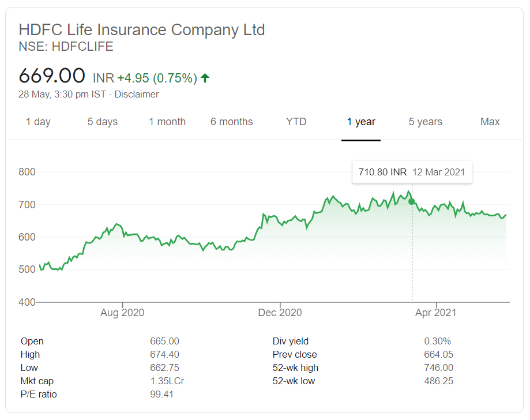The height and width of the screenshot is (420, 530).
Task: Click the Dec 2020 axis label
Action: coord(280,313)
